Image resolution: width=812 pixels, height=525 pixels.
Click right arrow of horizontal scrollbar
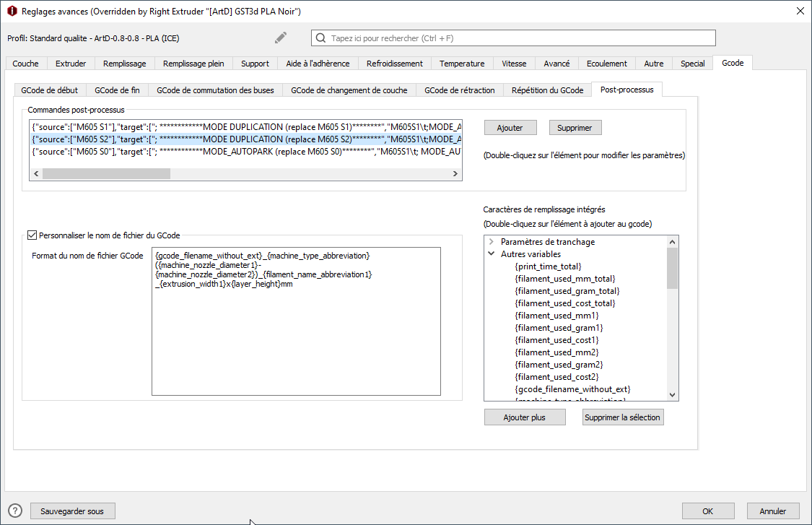(x=455, y=173)
